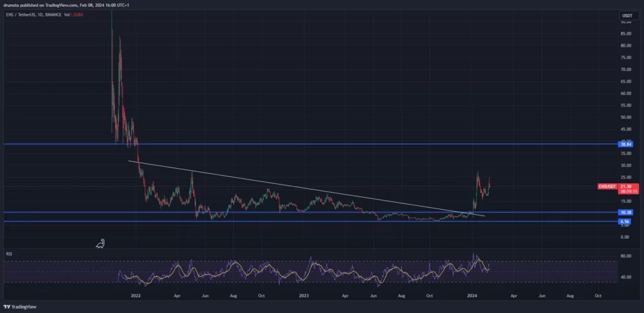Select the 10.38 price level label
Image resolution: width=644 pixels, height=313 pixels.
pyautogui.click(x=626, y=212)
